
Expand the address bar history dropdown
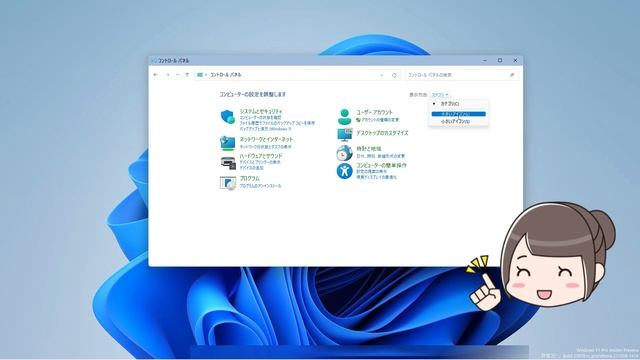[x=382, y=75]
